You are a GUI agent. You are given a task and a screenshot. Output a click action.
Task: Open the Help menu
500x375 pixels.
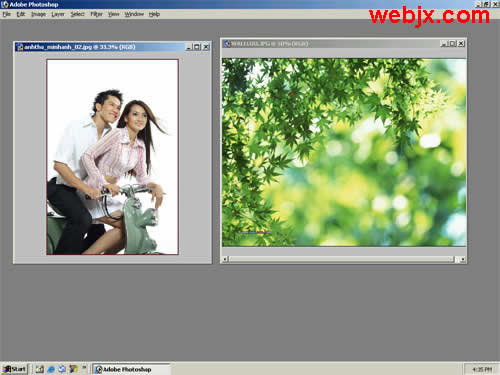click(154, 14)
